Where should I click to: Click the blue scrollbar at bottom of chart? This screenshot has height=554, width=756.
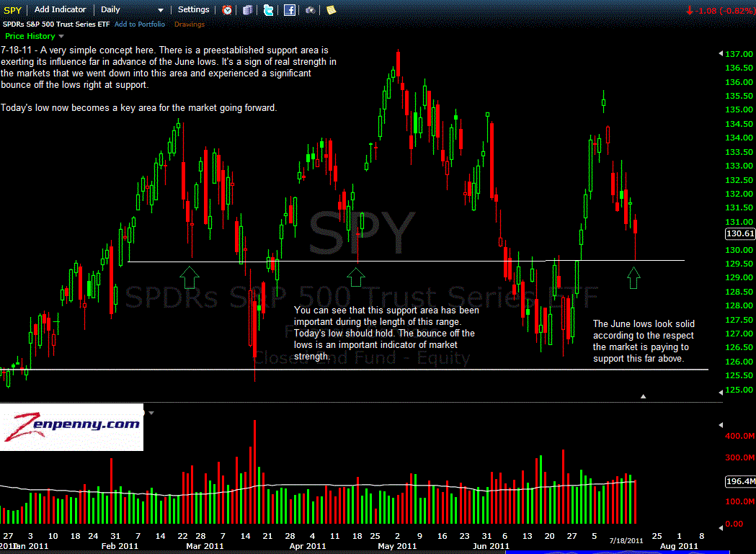pyautogui.click(x=617, y=552)
